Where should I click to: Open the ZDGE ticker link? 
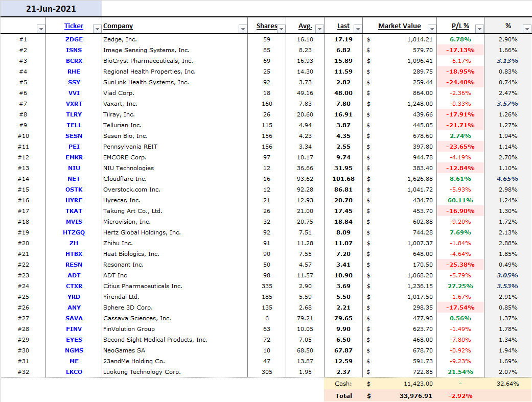74,39
